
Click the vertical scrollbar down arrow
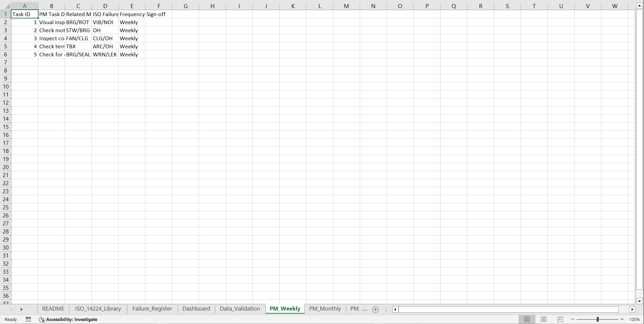[639, 301]
